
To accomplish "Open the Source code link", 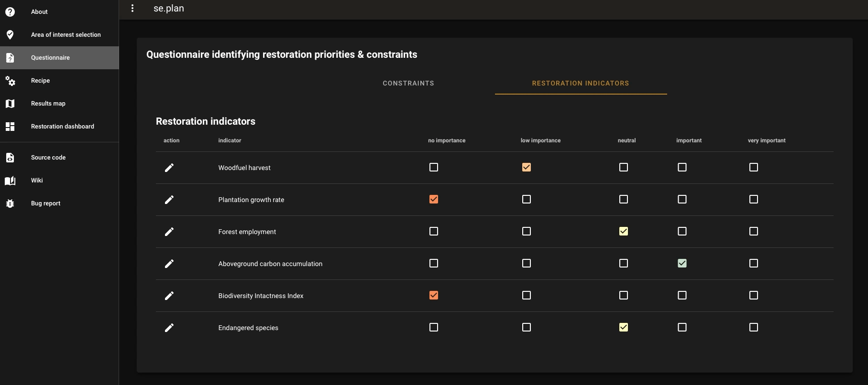I will 48,158.
